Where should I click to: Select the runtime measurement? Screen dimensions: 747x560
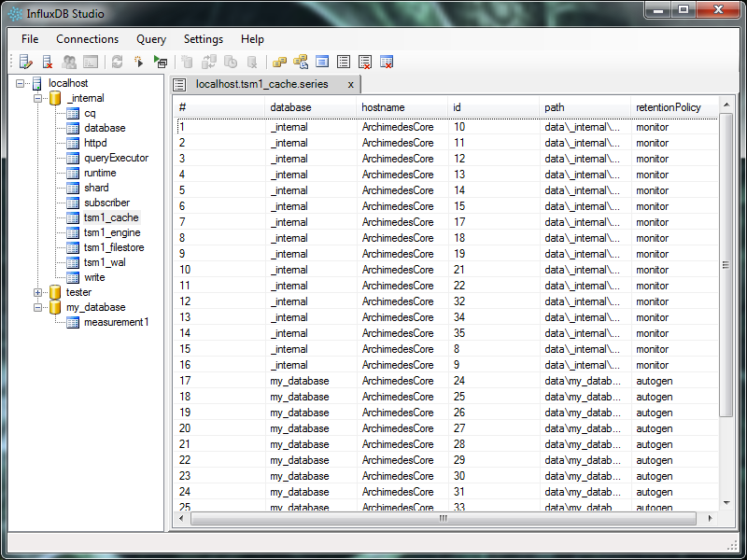click(x=100, y=173)
